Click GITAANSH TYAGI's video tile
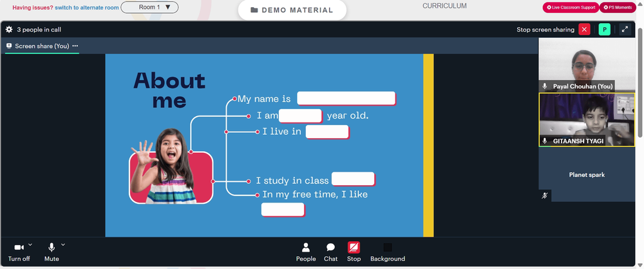 point(587,119)
